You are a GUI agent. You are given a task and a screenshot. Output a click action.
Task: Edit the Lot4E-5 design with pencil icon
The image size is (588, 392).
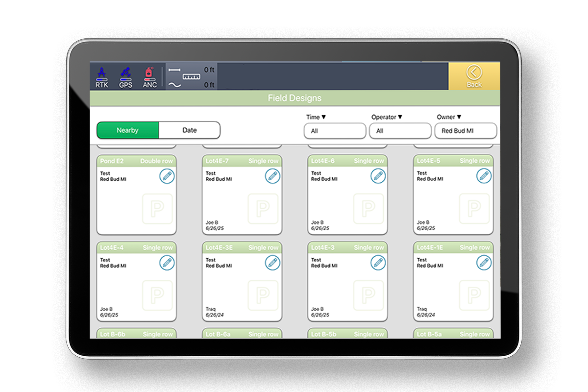pos(484,176)
